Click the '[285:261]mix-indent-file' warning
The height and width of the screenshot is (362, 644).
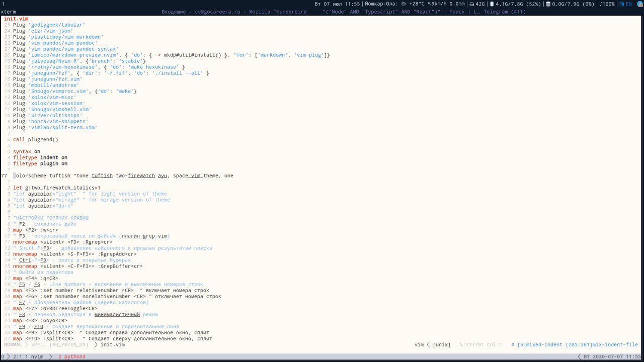click(x=602, y=344)
